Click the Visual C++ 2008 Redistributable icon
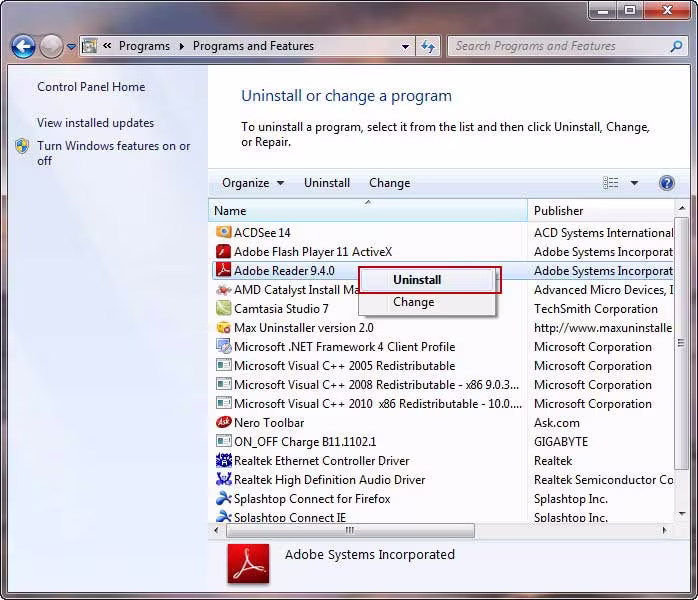This screenshot has height=600, width=698. click(223, 385)
